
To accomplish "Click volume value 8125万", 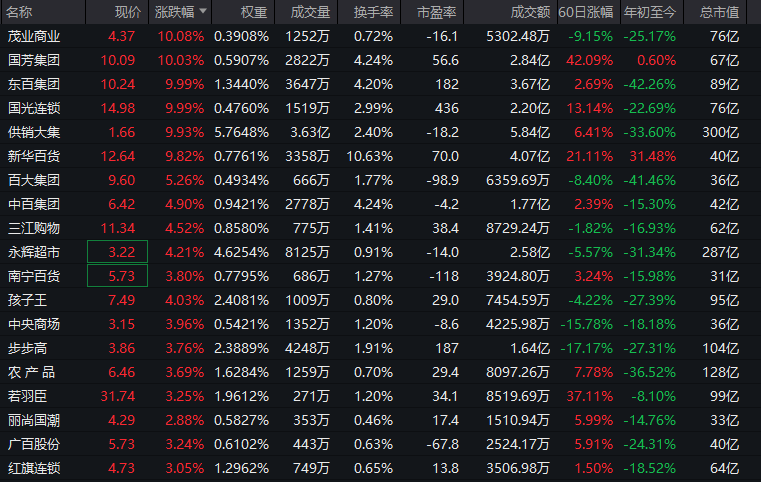I will 307,252.
